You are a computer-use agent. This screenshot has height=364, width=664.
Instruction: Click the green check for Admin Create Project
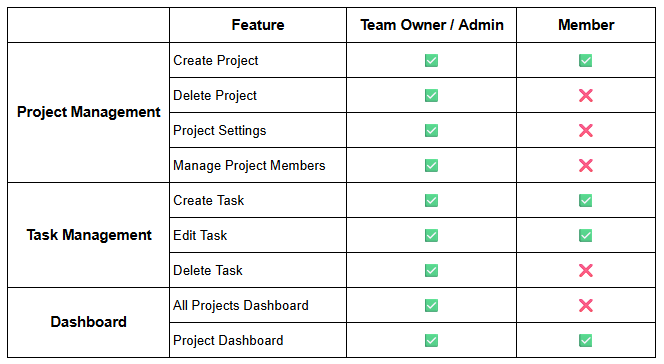click(431, 61)
